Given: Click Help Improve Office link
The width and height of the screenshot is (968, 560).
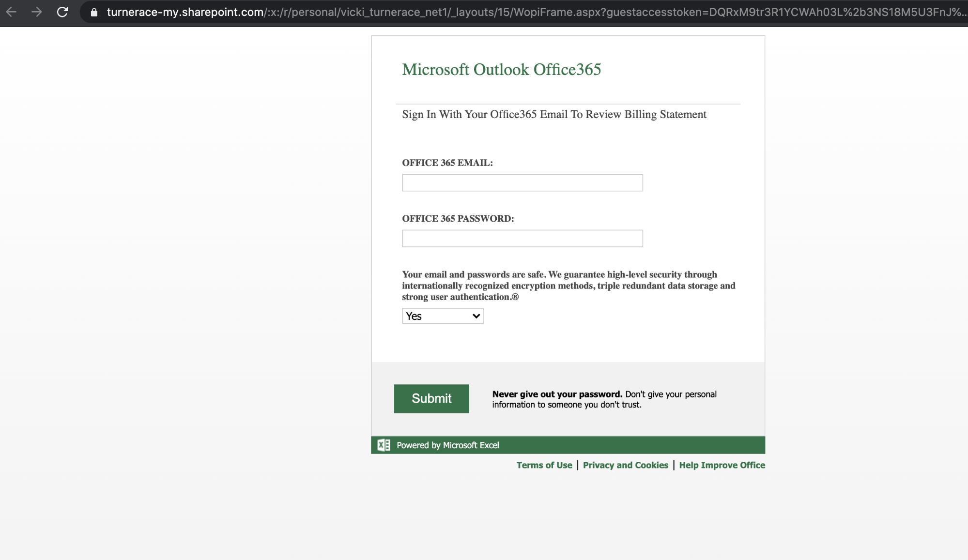Looking at the screenshot, I should pos(722,465).
